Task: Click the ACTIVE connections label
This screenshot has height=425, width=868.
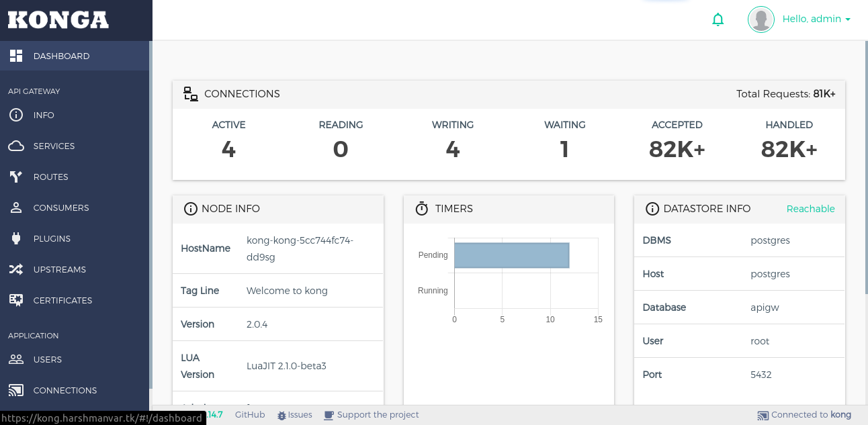Action: [x=228, y=125]
